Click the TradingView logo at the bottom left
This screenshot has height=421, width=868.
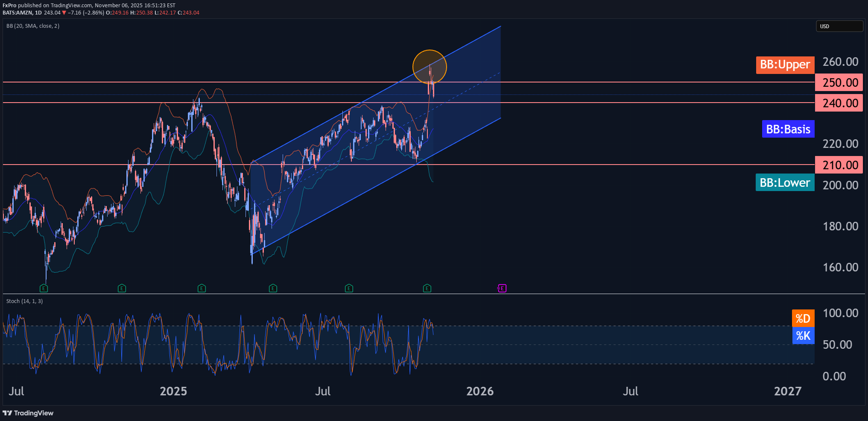[28, 413]
